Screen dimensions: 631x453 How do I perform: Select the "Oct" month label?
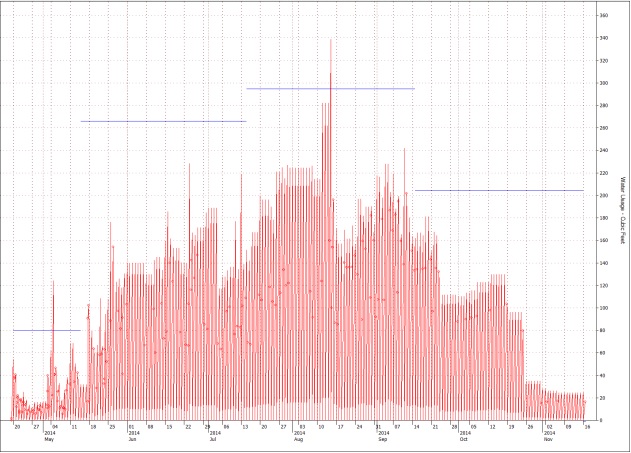464,439
